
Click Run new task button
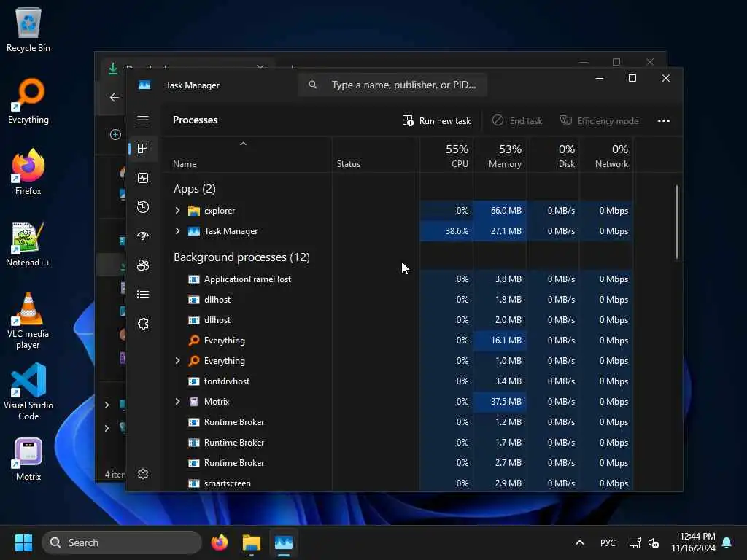[436, 120]
